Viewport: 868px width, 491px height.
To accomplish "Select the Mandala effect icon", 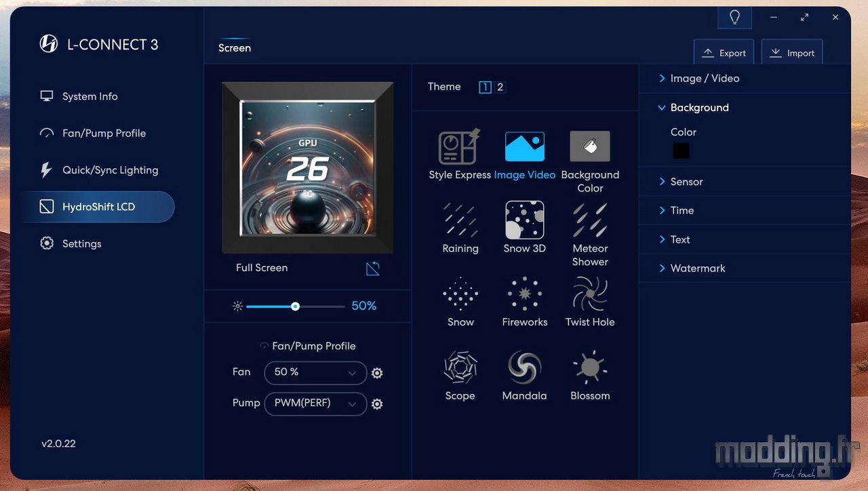I will [524, 368].
